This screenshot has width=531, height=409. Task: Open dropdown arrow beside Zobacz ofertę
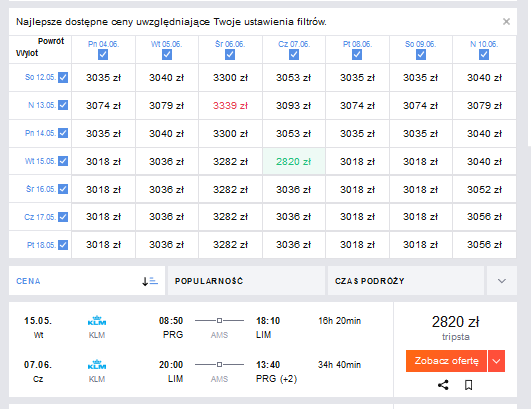point(496,361)
